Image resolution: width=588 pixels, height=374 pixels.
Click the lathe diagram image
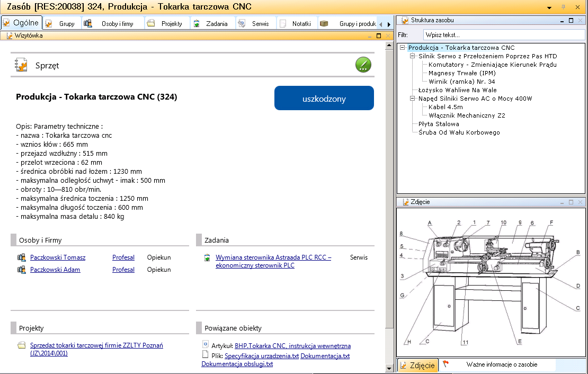click(x=491, y=282)
